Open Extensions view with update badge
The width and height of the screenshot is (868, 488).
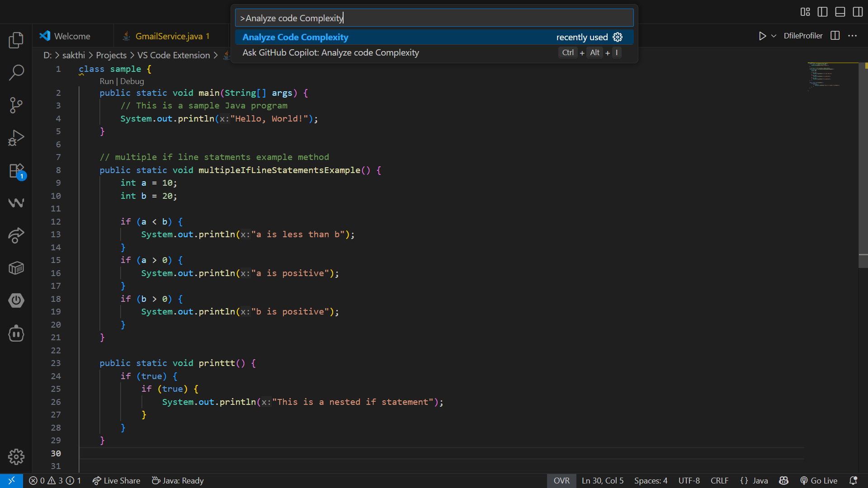click(16, 171)
